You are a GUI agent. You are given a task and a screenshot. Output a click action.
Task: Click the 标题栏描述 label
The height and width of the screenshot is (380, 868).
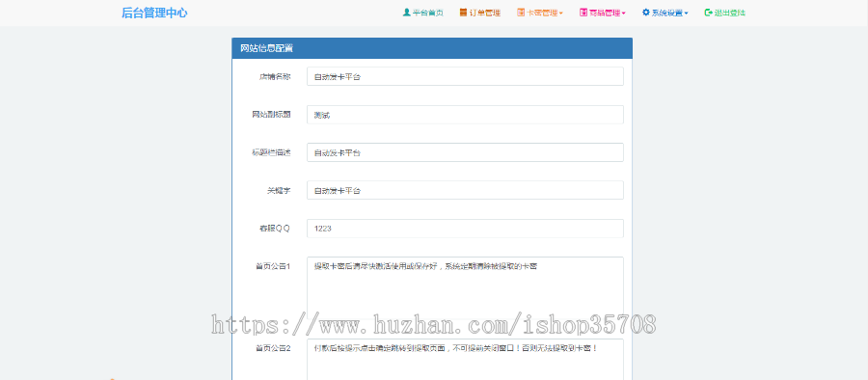tap(271, 152)
